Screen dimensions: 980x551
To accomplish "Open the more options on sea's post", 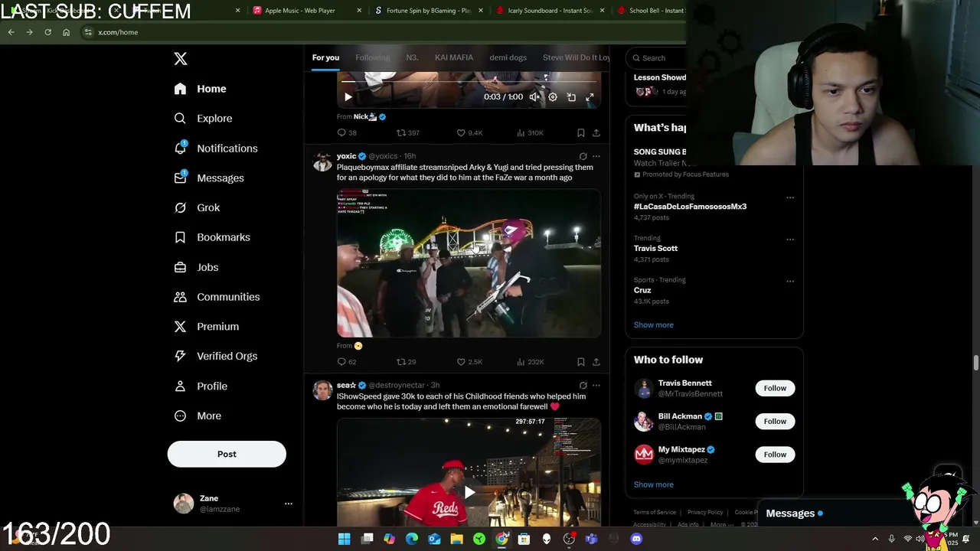I will pos(596,386).
